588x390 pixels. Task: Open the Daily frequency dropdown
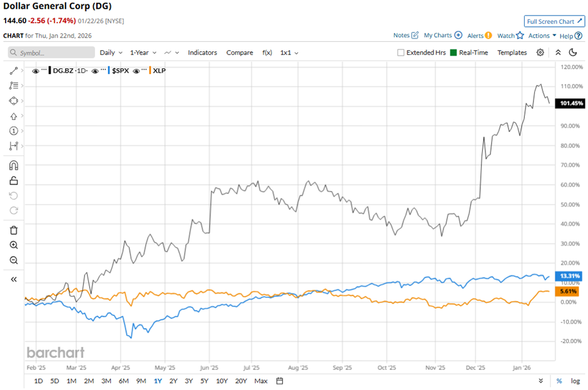pyautogui.click(x=111, y=53)
